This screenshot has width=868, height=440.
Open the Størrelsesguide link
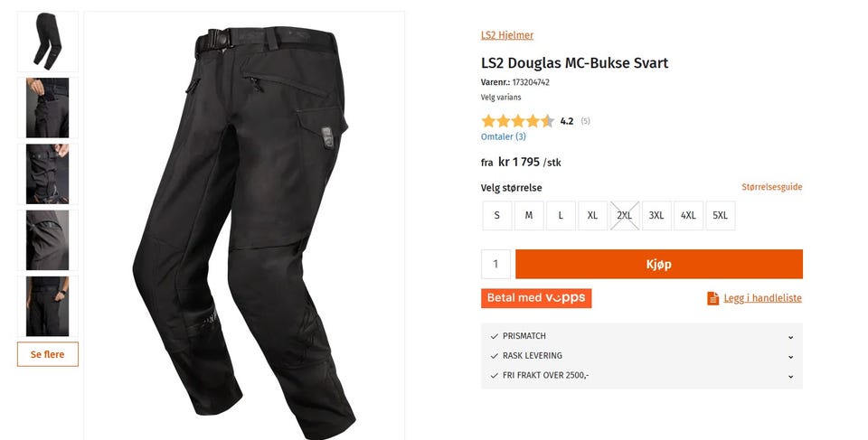(771, 187)
